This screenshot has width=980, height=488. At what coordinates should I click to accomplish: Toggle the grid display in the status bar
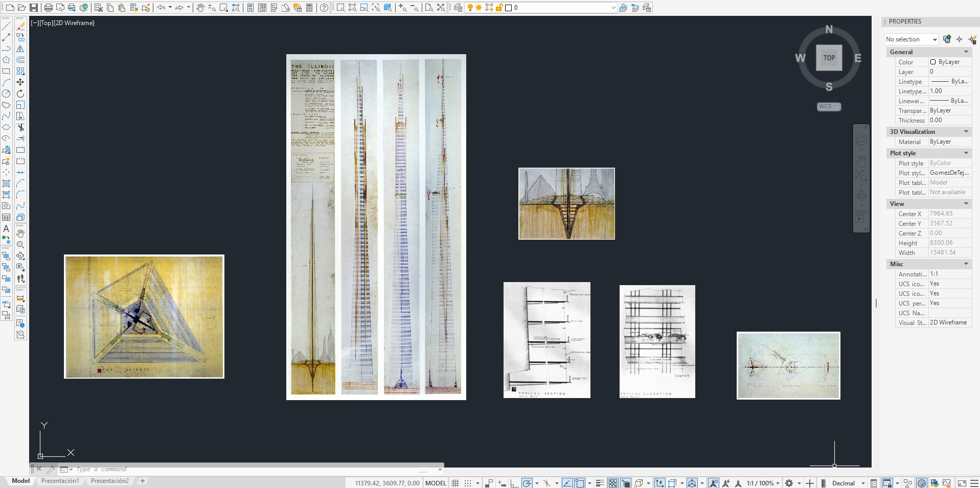[455, 483]
